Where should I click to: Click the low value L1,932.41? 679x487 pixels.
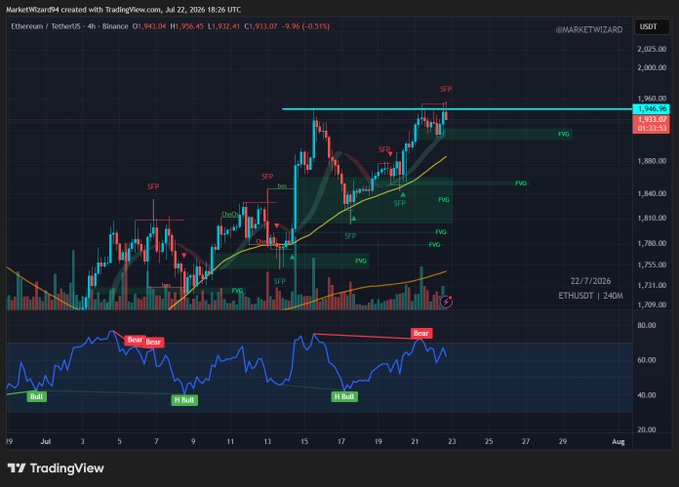[x=223, y=26]
